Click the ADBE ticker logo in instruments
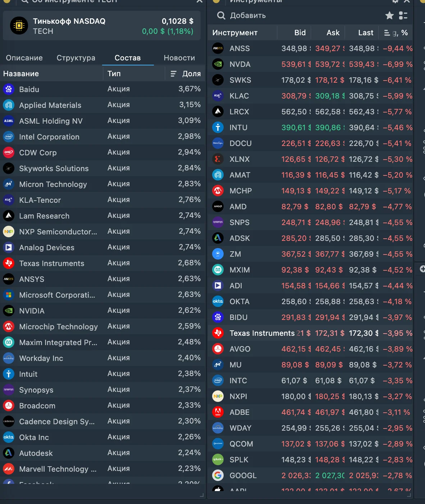The width and height of the screenshot is (425, 504). tap(218, 412)
